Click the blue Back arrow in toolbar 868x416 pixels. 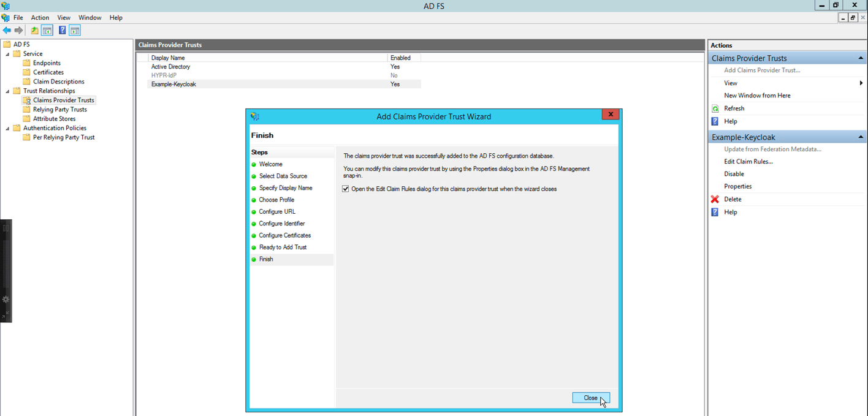(7, 30)
